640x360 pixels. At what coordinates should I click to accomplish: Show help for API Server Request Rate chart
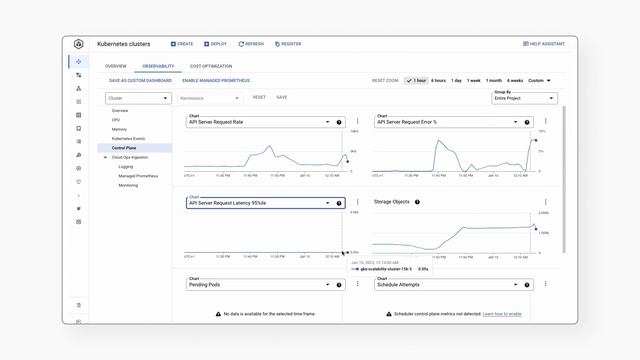pyautogui.click(x=339, y=122)
